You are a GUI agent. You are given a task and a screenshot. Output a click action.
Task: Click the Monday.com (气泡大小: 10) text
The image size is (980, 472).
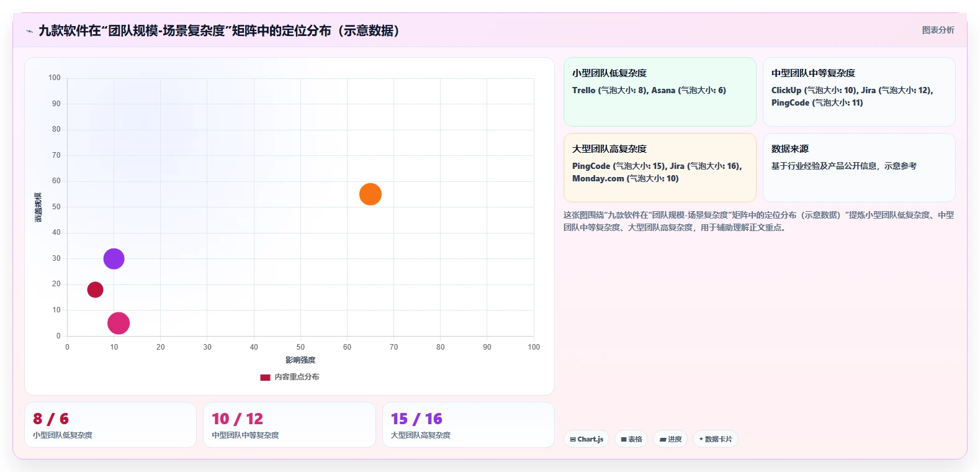pyautogui.click(x=626, y=178)
